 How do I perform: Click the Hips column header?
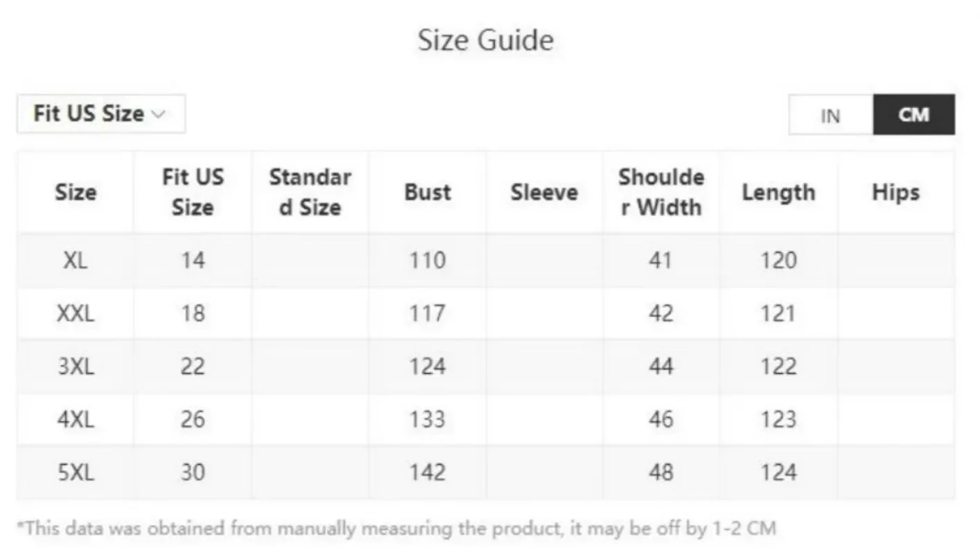tap(895, 192)
